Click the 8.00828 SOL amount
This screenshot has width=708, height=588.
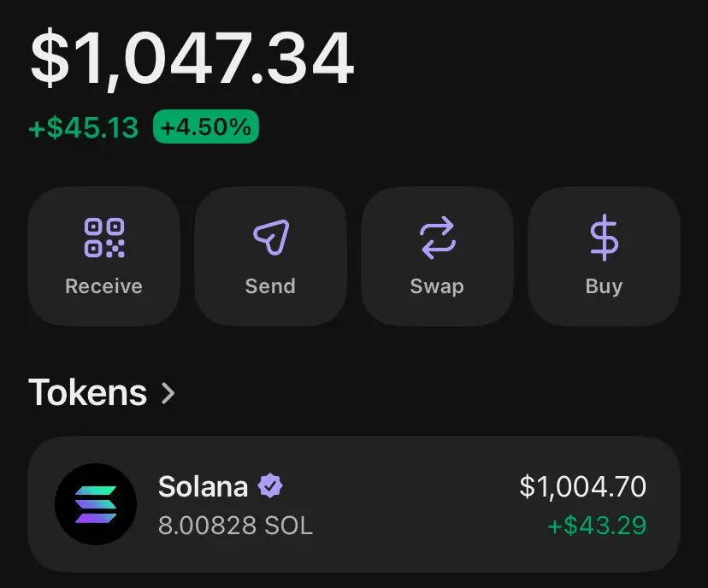point(235,525)
